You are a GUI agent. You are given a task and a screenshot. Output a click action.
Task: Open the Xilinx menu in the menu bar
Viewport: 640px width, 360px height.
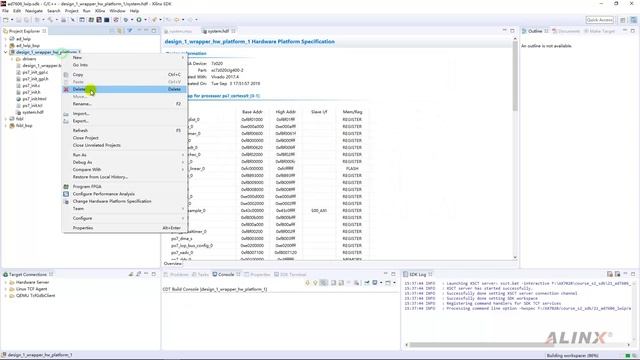pos(100,11)
